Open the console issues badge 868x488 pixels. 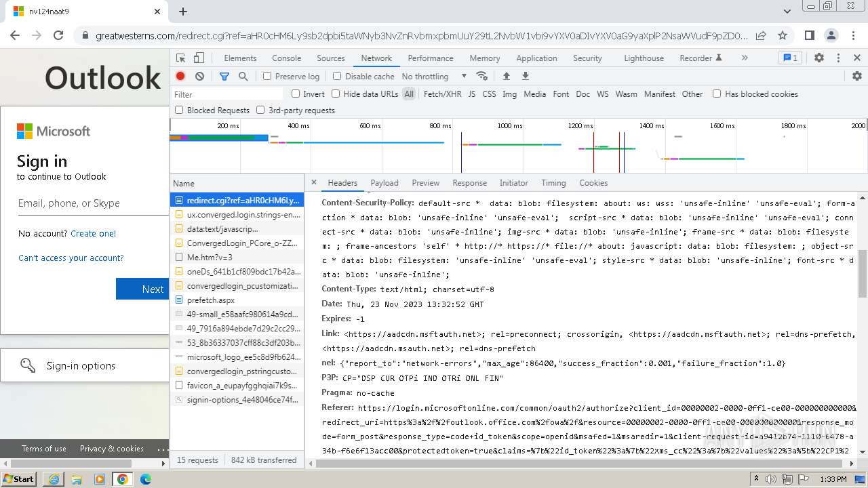(790, 58)
